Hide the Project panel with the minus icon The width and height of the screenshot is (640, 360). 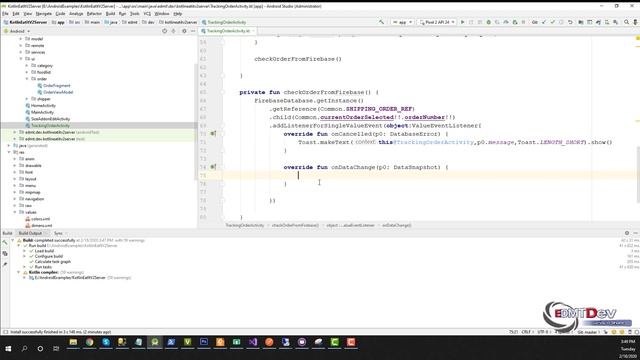pyautogui.click(x=193, y=31)
